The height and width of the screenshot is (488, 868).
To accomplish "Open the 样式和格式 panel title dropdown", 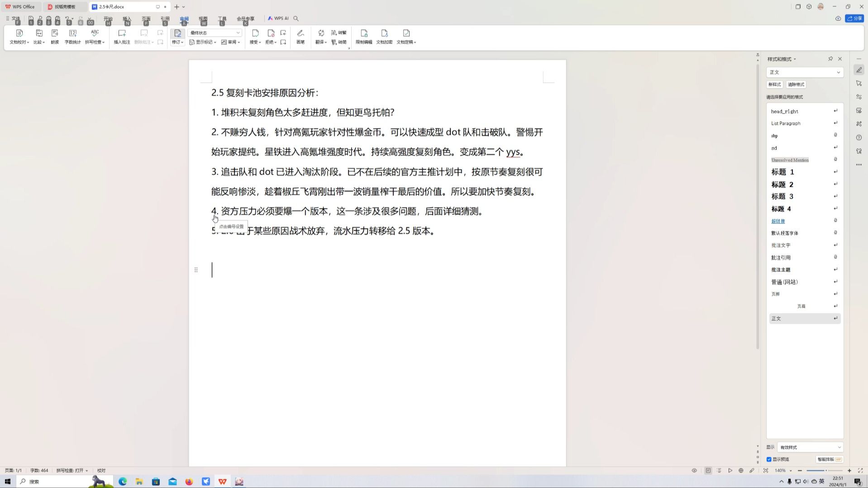I will [782, 59].
